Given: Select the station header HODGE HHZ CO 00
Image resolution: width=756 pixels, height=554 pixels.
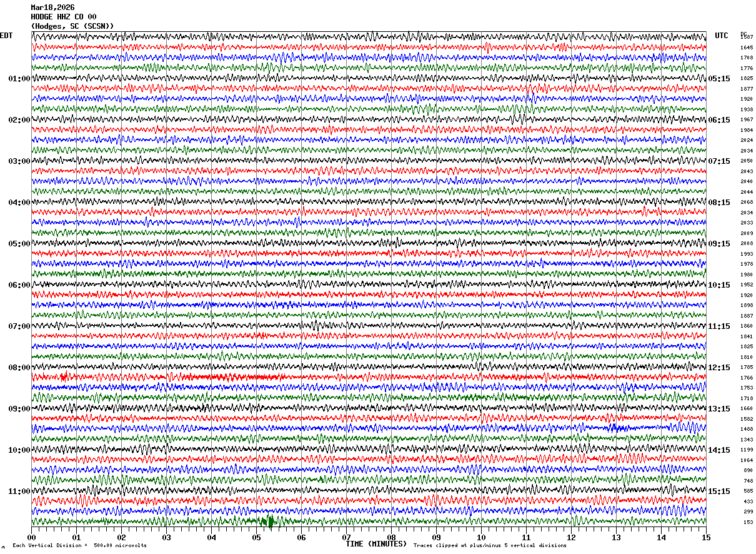Looking at the screenshot, I should (x=64, y=17).
